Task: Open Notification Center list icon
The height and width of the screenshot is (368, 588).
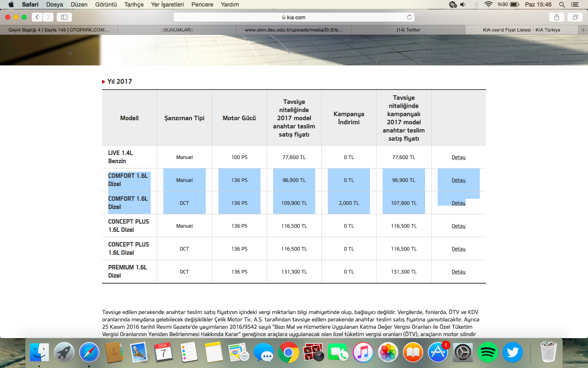Action: point(575,4)
